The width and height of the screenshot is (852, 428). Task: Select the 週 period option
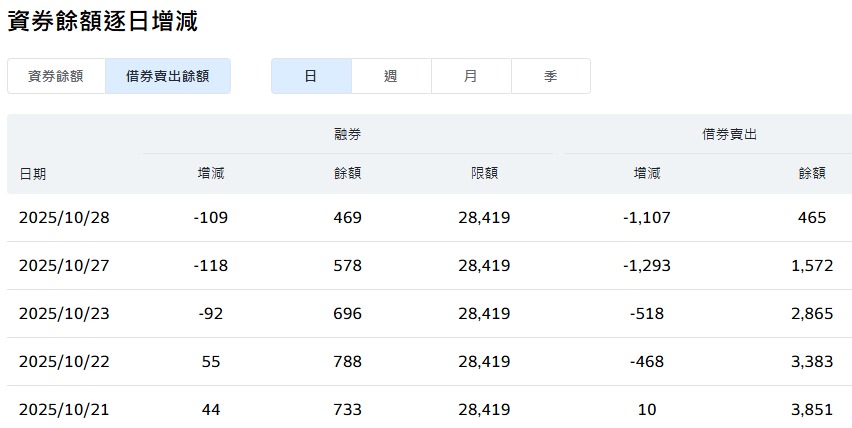pos(391,76)
